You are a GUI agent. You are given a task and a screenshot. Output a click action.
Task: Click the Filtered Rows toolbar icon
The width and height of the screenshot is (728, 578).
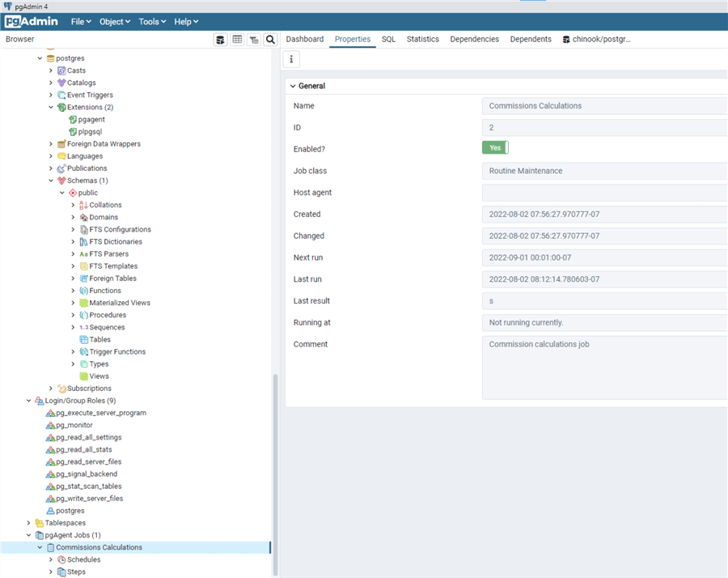click(x=254, y=40)
